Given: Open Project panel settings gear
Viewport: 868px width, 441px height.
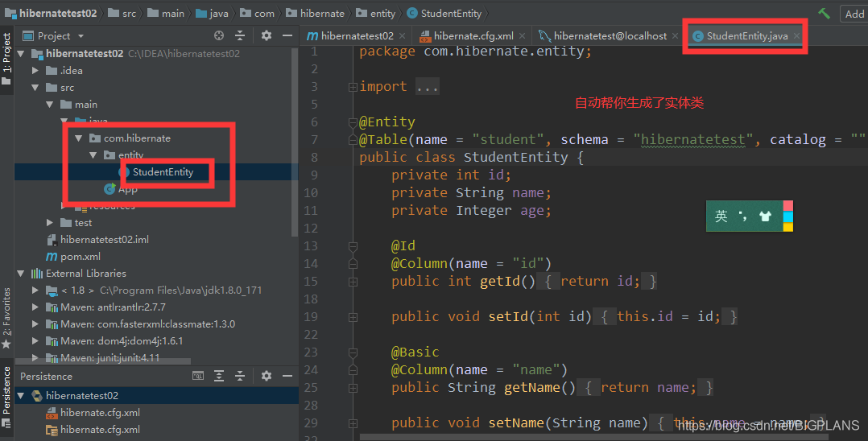Looking at the screenshot, I should pyautogui.click(x=267, y=35).
